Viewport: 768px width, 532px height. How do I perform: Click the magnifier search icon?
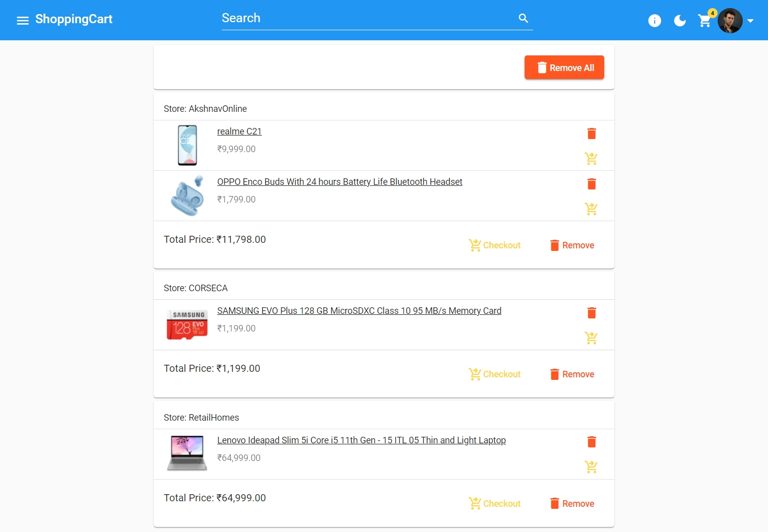point(524,18)
